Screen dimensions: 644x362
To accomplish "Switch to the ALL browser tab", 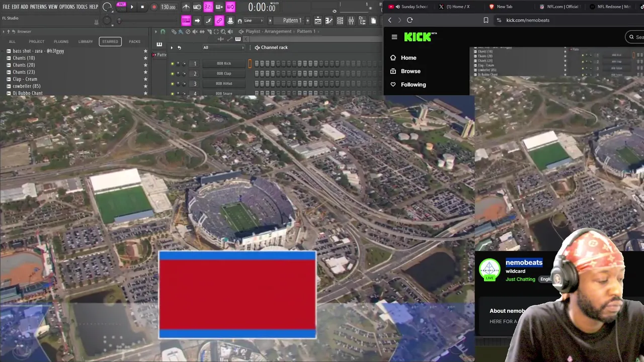I will (x=12, y=41).
